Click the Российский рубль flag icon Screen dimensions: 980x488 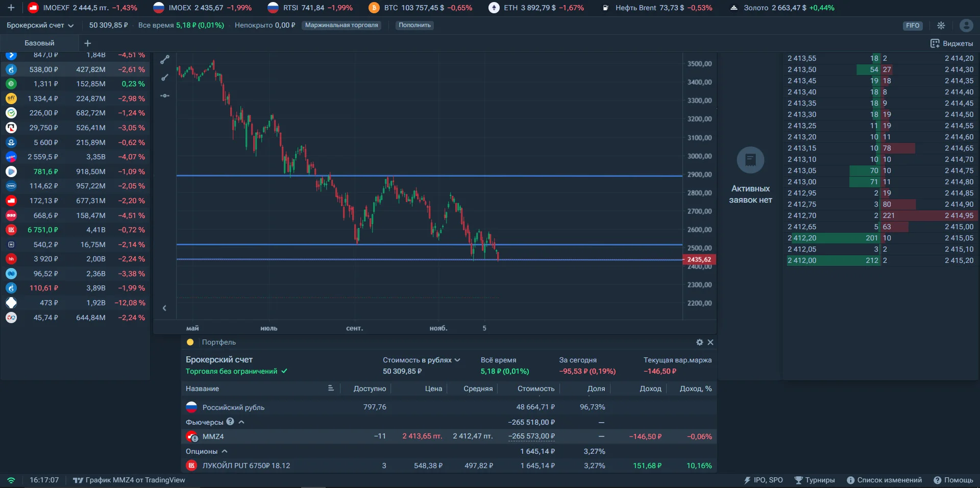click(191, 407)
